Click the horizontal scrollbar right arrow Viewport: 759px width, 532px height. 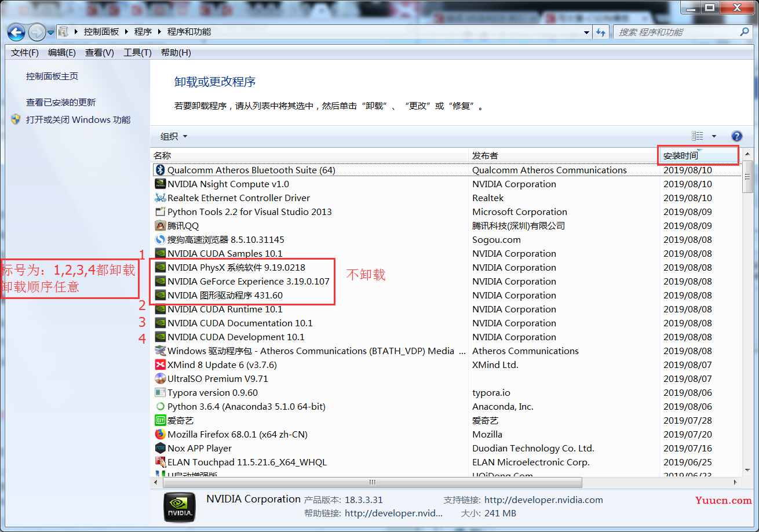pos(736,482)
